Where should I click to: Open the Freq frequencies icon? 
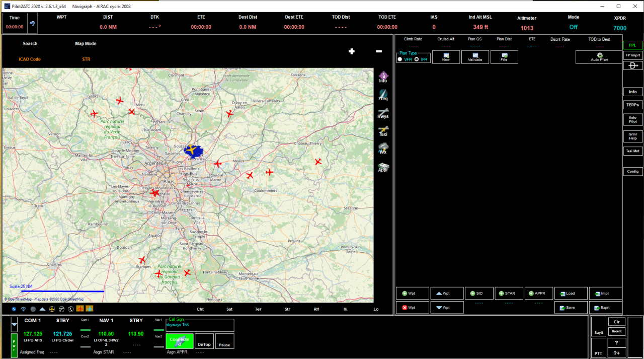383,95
